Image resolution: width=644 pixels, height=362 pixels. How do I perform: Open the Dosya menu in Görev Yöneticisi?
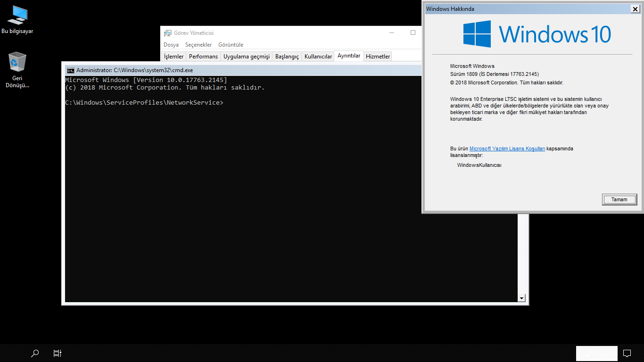click(x=171, y=45)
